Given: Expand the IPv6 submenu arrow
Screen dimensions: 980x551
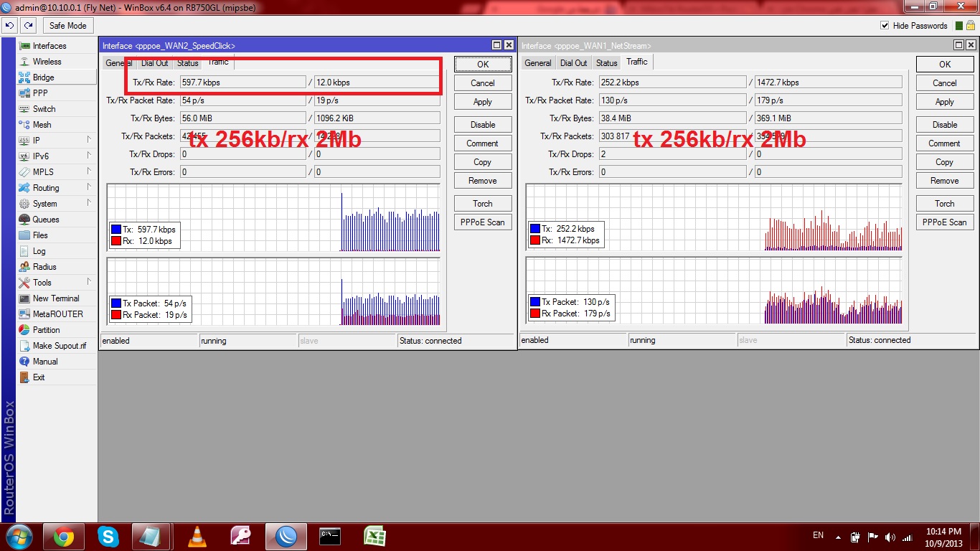Looking at the screenshot, I should (x=89, y=156).
